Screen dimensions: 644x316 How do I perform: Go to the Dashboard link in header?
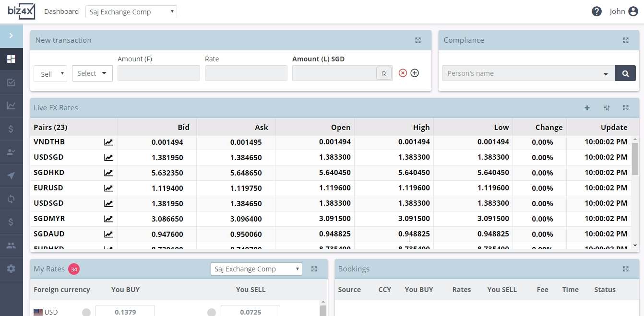(61, 12)
